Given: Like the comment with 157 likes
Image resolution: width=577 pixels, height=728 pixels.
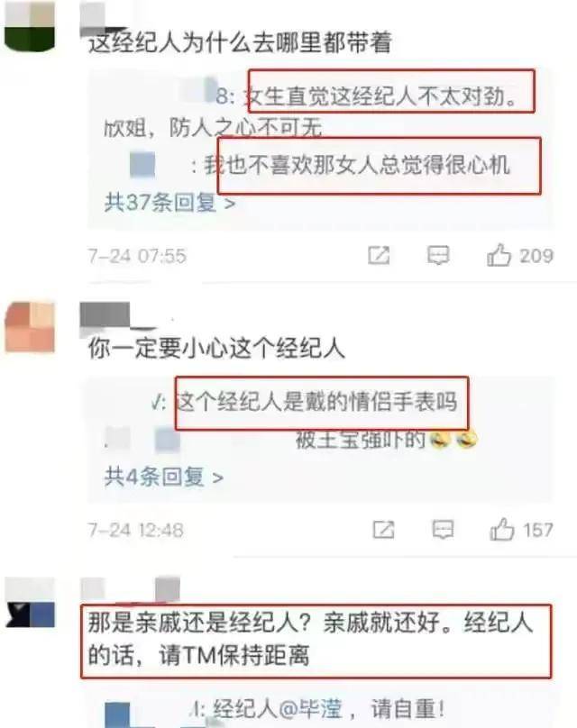Looking at the screenshot, I should click(502, 529).
